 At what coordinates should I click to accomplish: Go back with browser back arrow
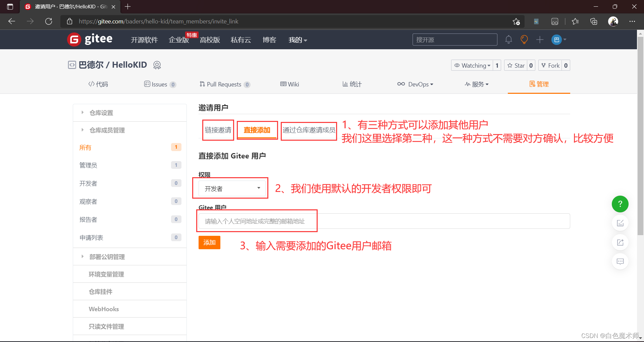pyautogui.click(x=12, y=21)
